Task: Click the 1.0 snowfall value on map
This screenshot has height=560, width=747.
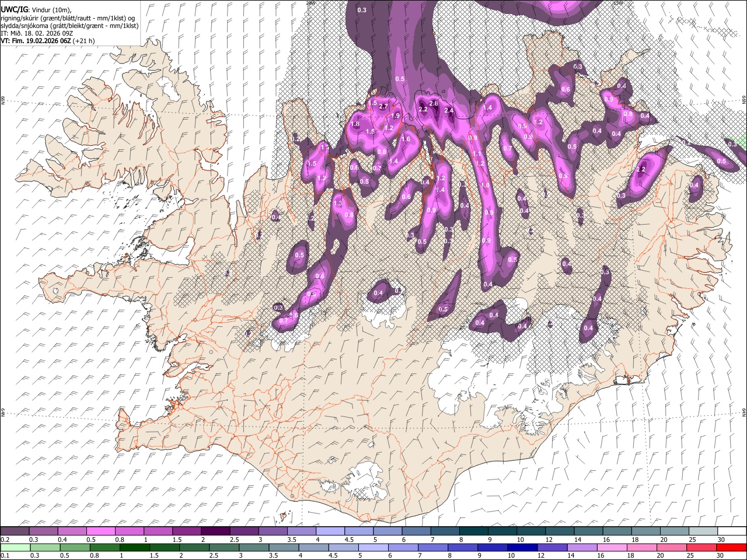Action: (485, 185)
